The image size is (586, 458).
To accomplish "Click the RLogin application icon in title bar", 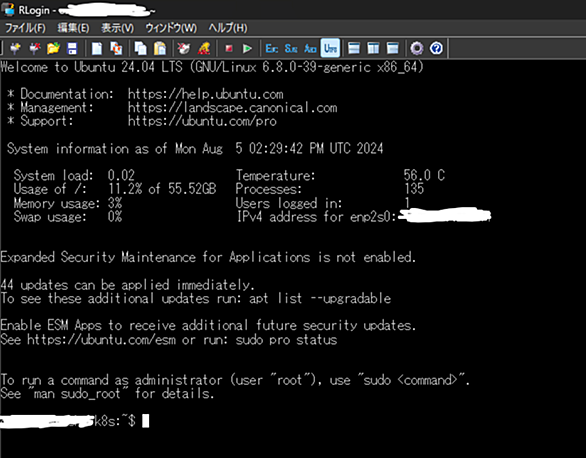I will point(8,9).
